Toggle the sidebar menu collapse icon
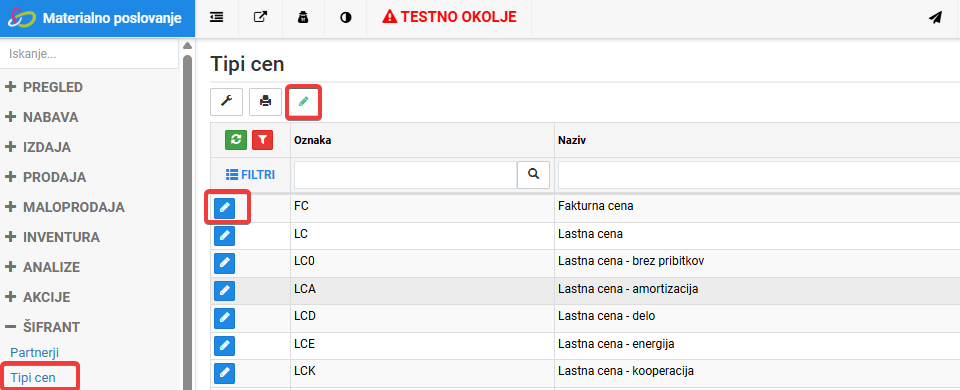Screen dimensions: 960x390 216,18
